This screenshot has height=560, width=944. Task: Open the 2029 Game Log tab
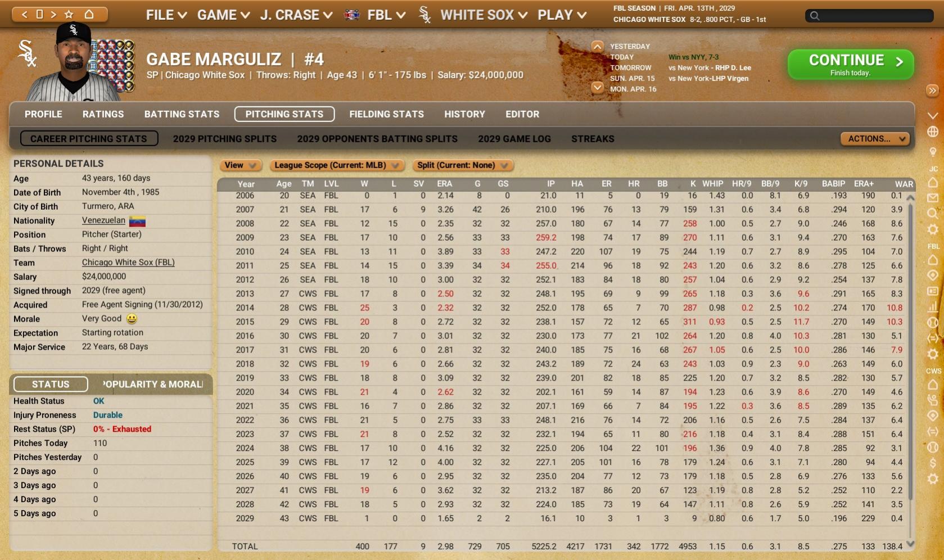514,139
